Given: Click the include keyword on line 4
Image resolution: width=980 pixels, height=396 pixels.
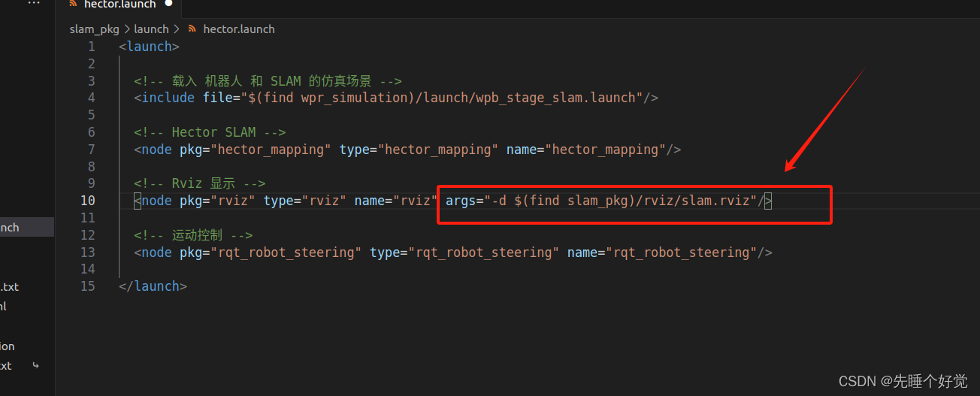Looking at the screenshot, I should point(168,98).
